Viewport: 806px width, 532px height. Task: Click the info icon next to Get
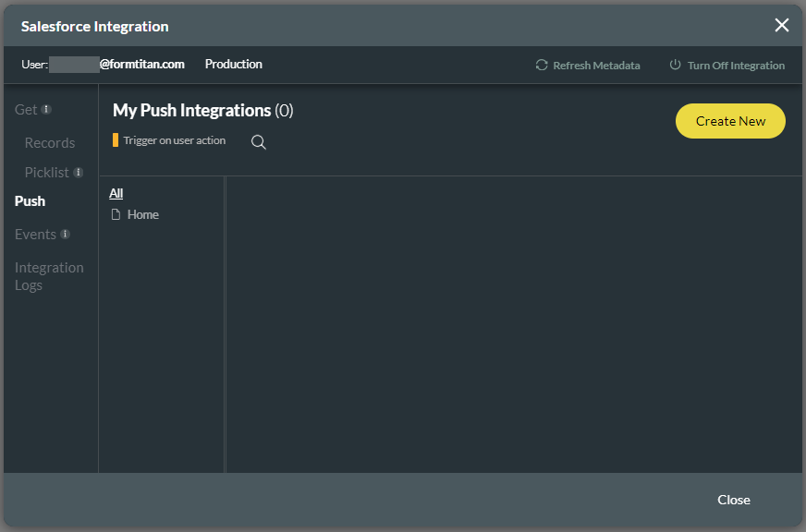pos(46,108)
